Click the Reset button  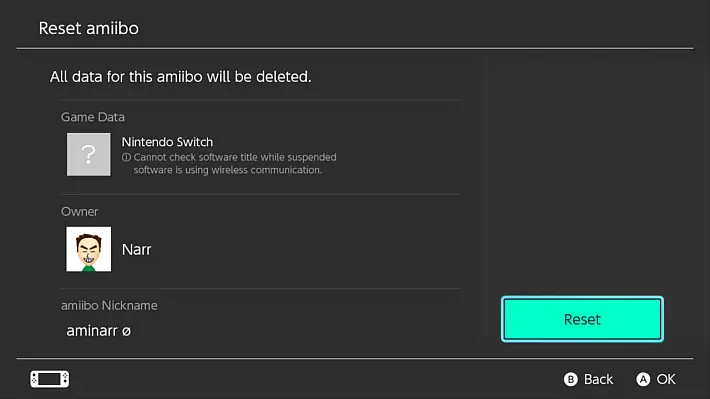click(582, 319)
